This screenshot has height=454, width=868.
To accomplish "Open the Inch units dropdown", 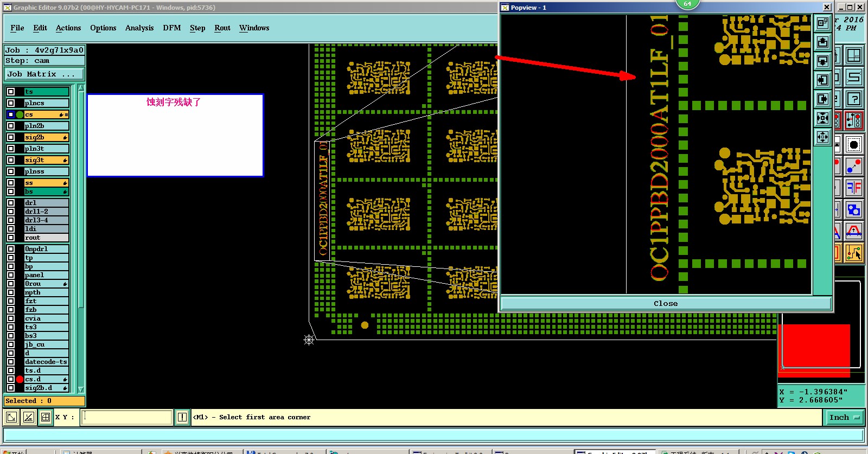I will coord(844,417).
